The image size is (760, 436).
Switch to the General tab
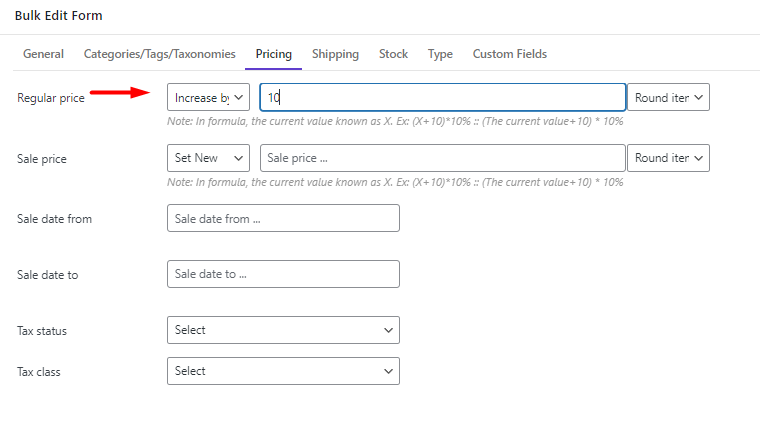tap(43, 54)
